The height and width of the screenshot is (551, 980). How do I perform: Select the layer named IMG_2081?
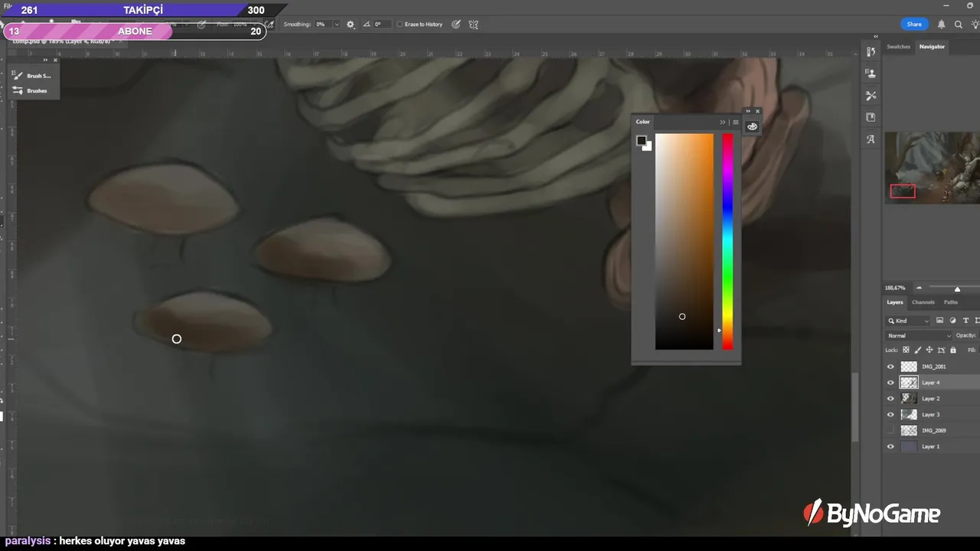pyautogui.click(x=934, y=367)
